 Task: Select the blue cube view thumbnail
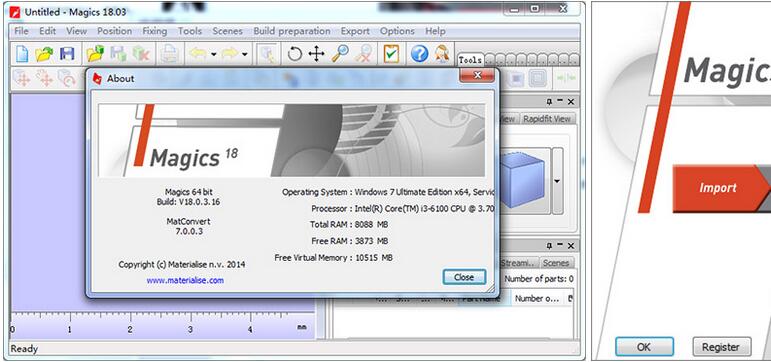pos(522,181)
